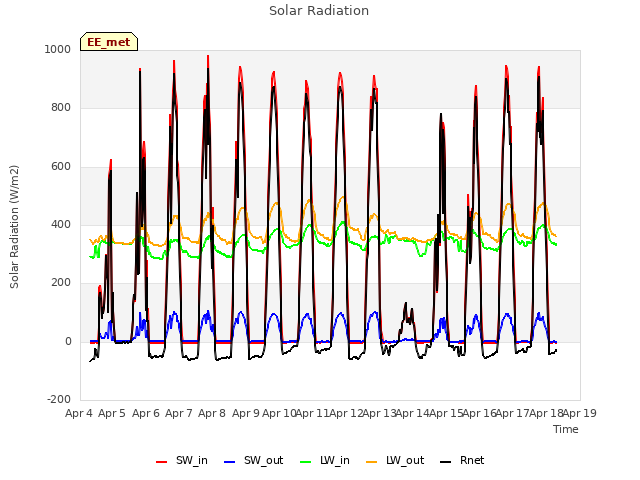Toggle the LW_in legend entry

point(325,460)
